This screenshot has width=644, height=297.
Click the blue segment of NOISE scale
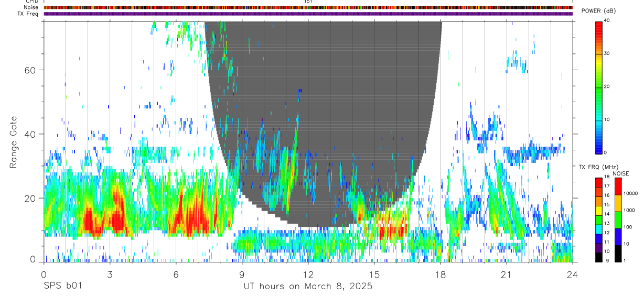click(617, 237)
